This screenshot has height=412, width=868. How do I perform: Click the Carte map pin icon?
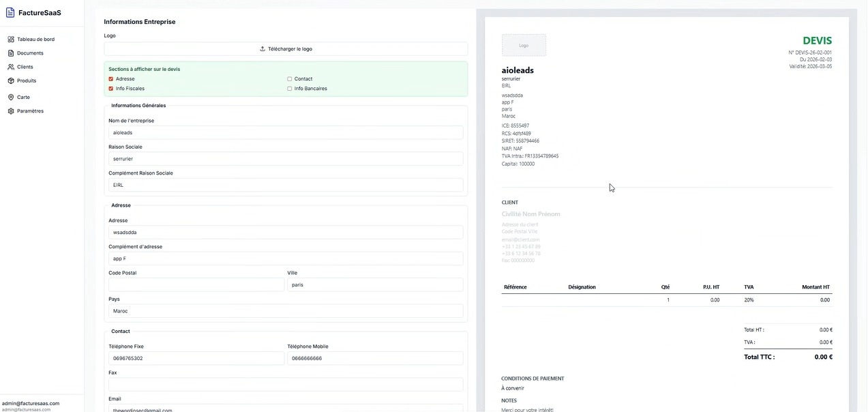coord(11,98)
